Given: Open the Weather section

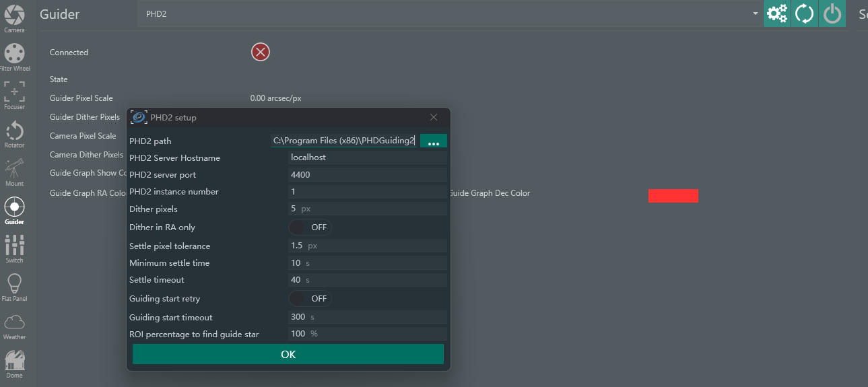Looking at the screenshot, I should coord(14,324).
